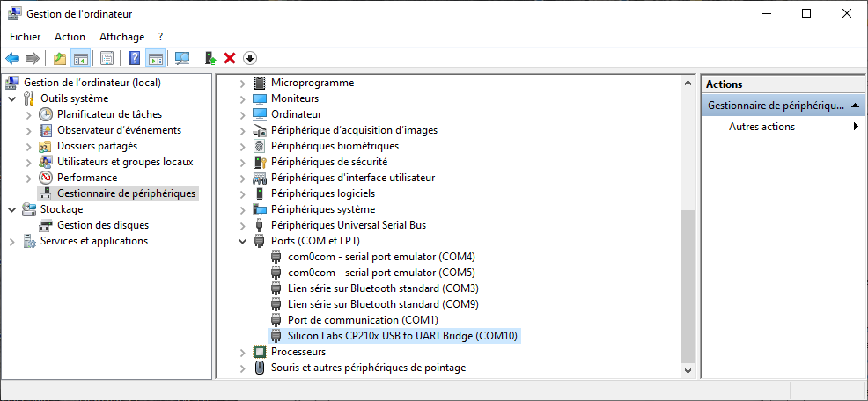Viewport: 868px width, 401px height.
Task: Open the Properties toolbar icon
Action: (107, 58)
